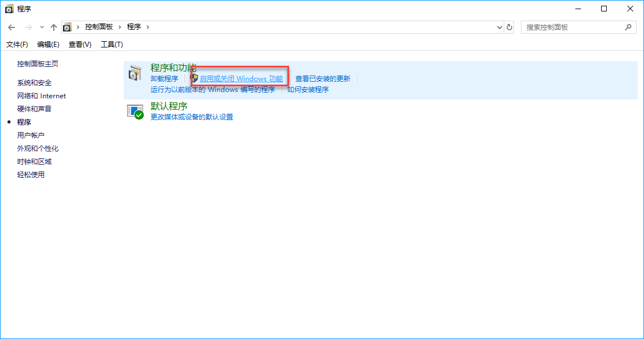Maximize the 程序 window
Screen dimensions: 644x339
(604, 9)
